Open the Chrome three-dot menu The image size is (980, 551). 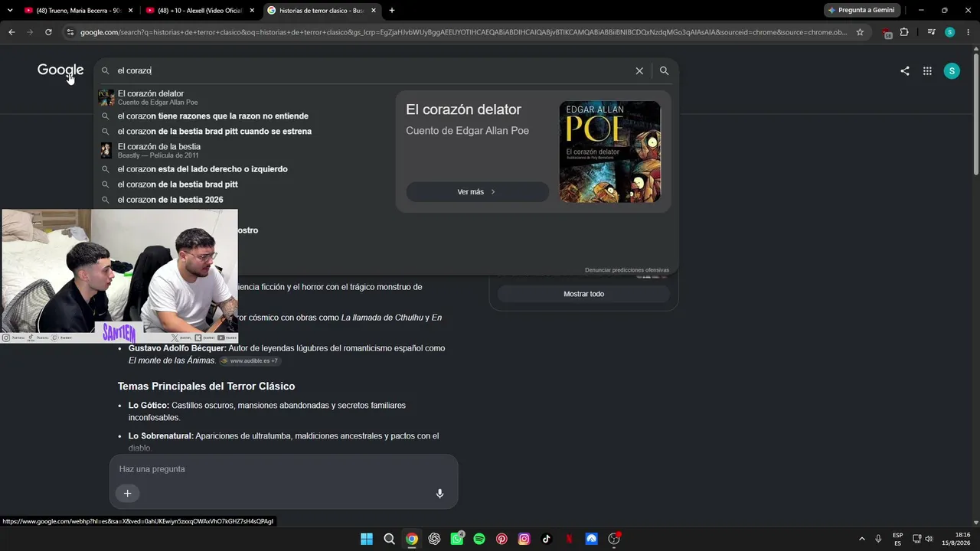968,32
